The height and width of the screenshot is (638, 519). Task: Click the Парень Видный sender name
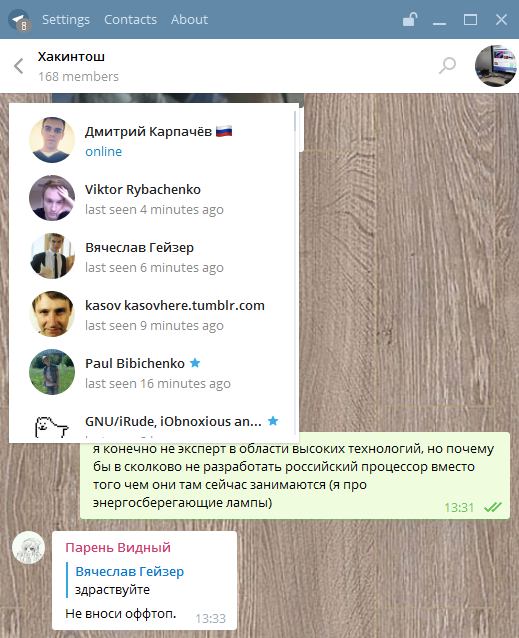tap(118, 547)
